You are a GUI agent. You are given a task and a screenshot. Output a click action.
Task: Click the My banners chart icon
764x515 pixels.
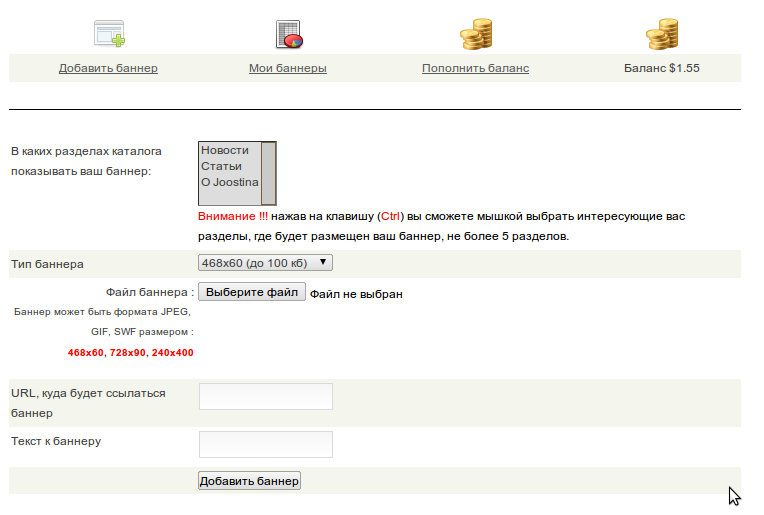pyautogui.click(x=289, y=34)
